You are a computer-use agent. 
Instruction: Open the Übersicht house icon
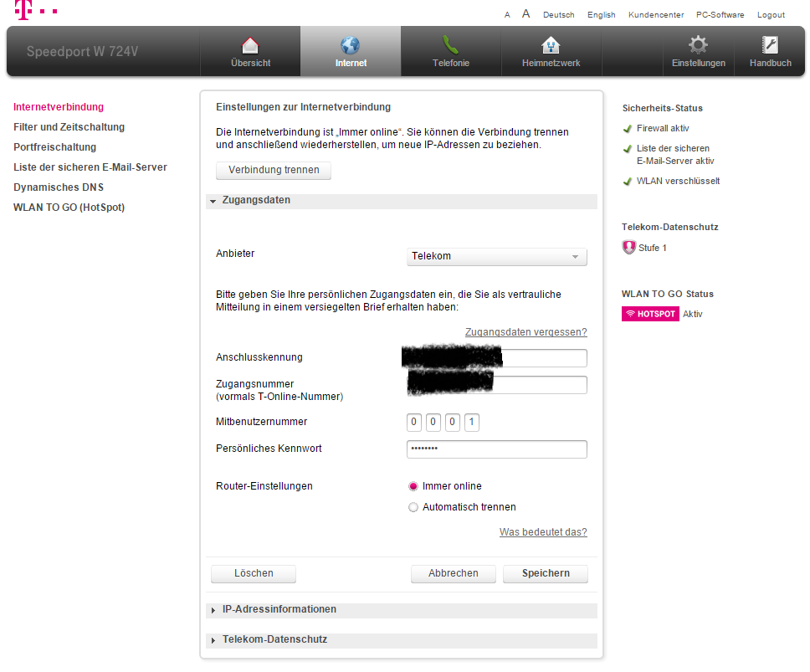[x=250, y=45]
